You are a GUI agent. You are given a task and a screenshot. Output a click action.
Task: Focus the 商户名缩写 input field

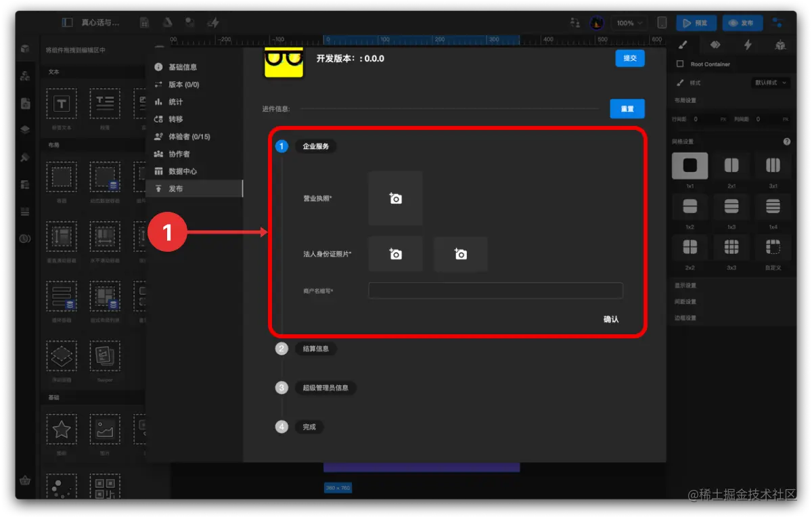[x=495, y=291]
